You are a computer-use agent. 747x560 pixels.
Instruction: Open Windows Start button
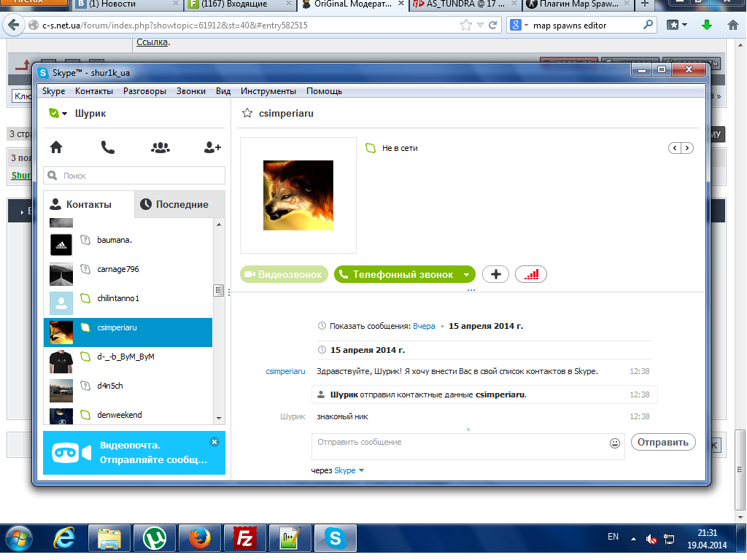click(18, 539)
